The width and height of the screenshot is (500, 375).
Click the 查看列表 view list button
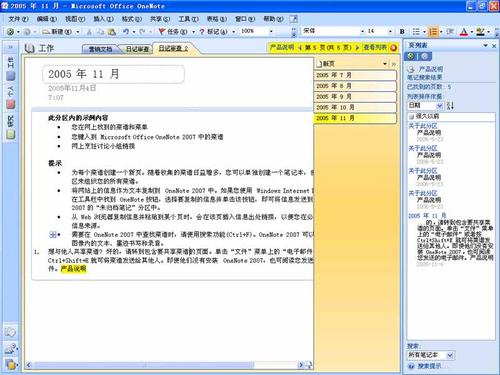click(375, 48)
